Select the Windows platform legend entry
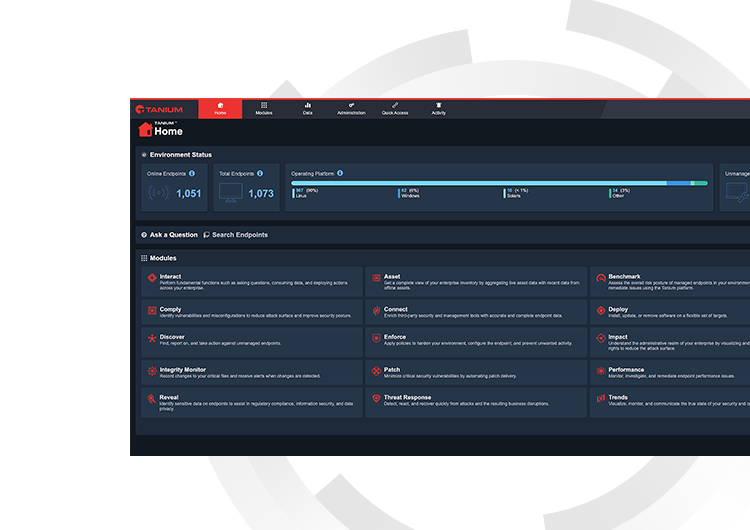This screenshot has width=750, height=530. pos(409,193)
